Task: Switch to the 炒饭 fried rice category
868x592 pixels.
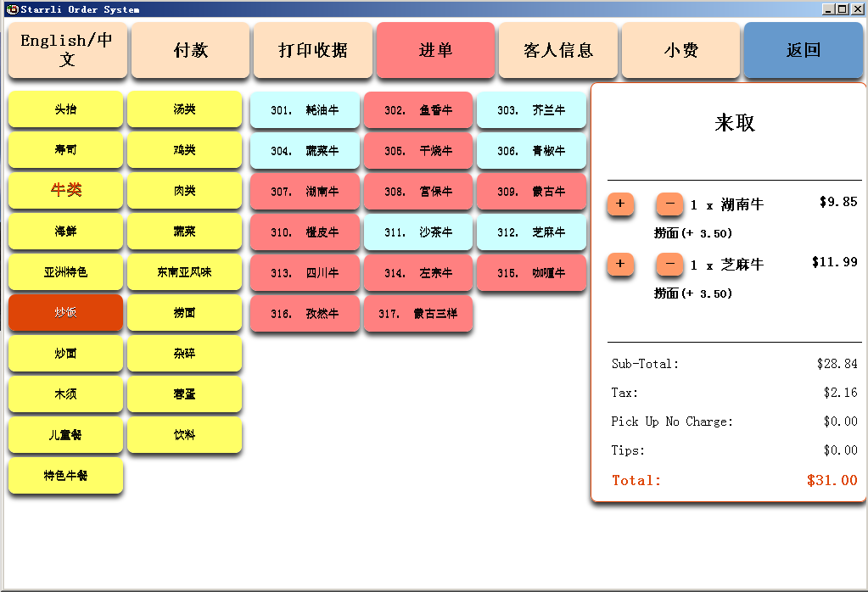Action: click(x=66, y=313)
